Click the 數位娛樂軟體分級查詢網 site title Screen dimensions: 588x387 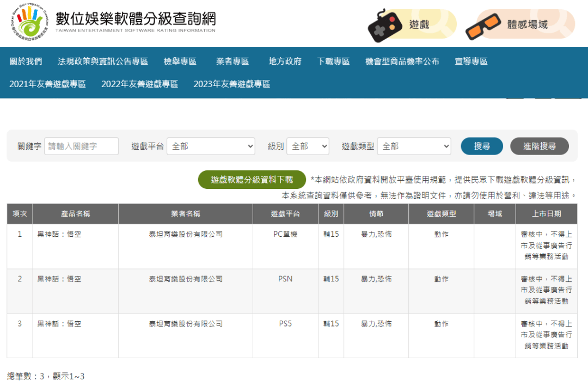coord(136,19)
